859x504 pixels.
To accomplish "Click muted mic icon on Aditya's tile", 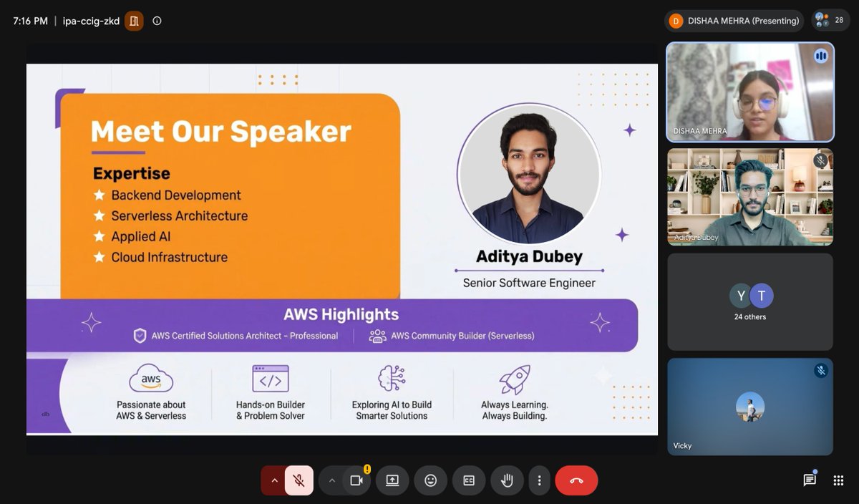I will click(820, 160).
